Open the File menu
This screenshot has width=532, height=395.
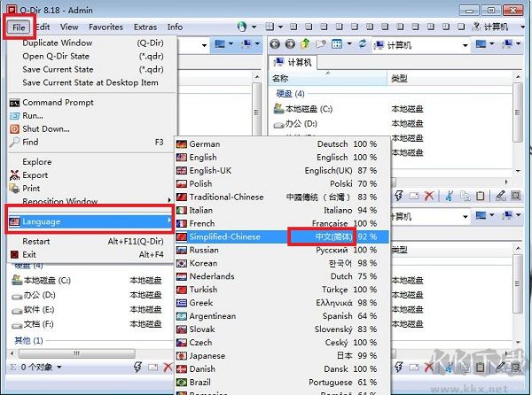19,27
